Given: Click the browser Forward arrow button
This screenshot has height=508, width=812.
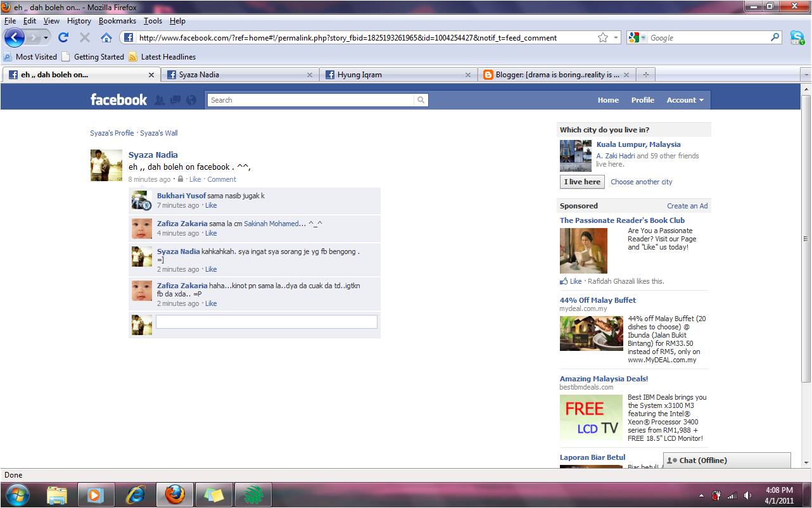Looking at the screenshot, I should point(34,38).
